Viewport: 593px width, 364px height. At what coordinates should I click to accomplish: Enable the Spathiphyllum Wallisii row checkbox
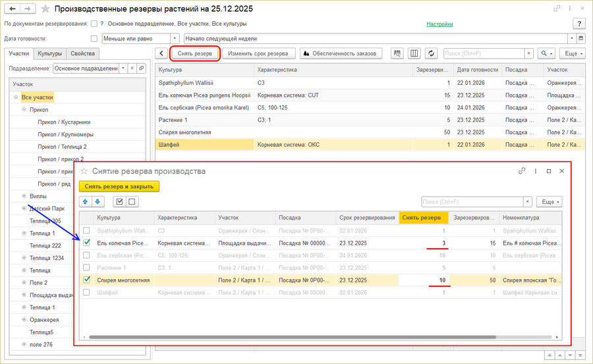click(x=86, y=230)
